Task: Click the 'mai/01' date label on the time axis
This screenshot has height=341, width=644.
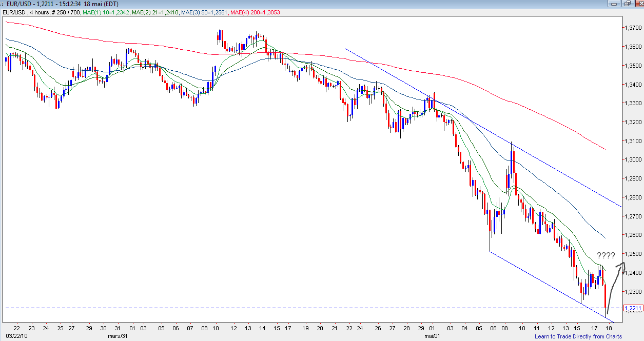Action: [433, 336]
